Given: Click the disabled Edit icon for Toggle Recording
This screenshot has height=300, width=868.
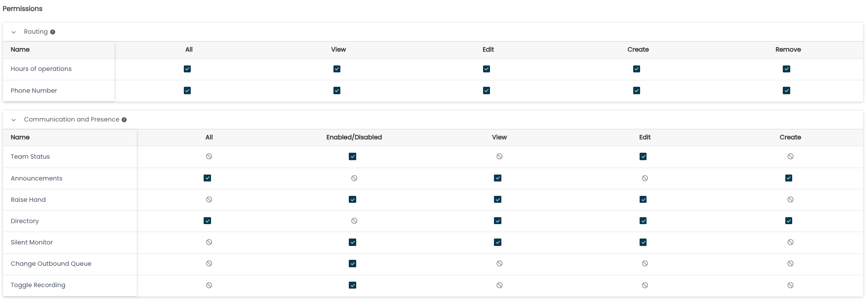Looking at the screenshot, I should (645, 285).
